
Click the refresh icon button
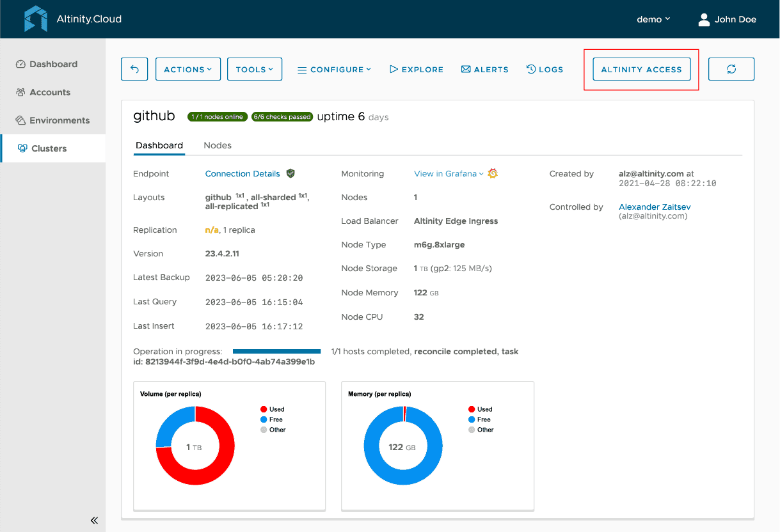pyautogui.click(x=731, y=69)
